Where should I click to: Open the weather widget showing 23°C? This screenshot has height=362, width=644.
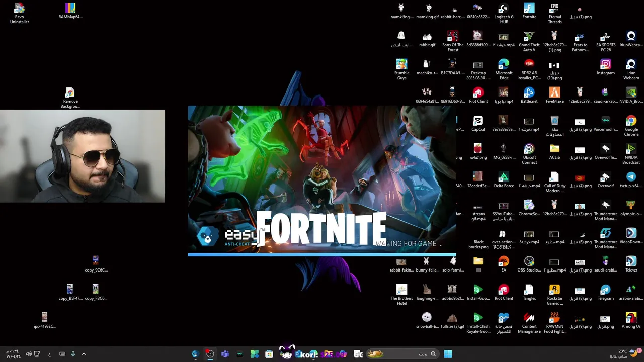(626, 354)
